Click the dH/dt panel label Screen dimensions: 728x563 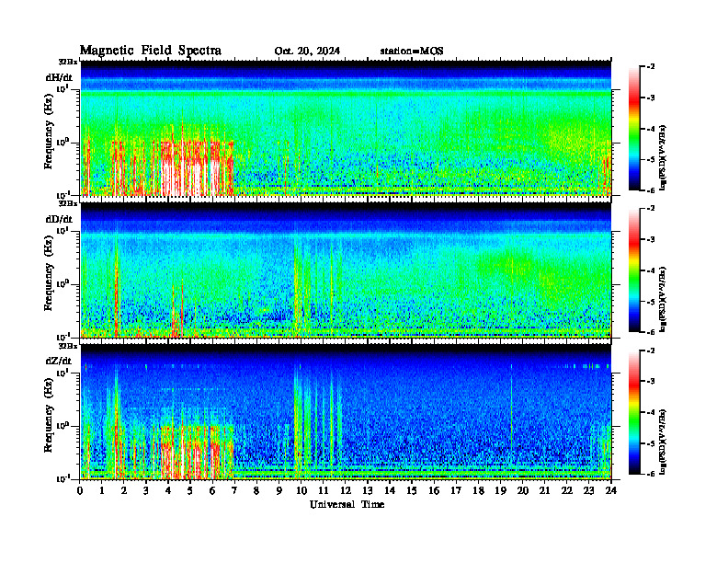(59, 77)
